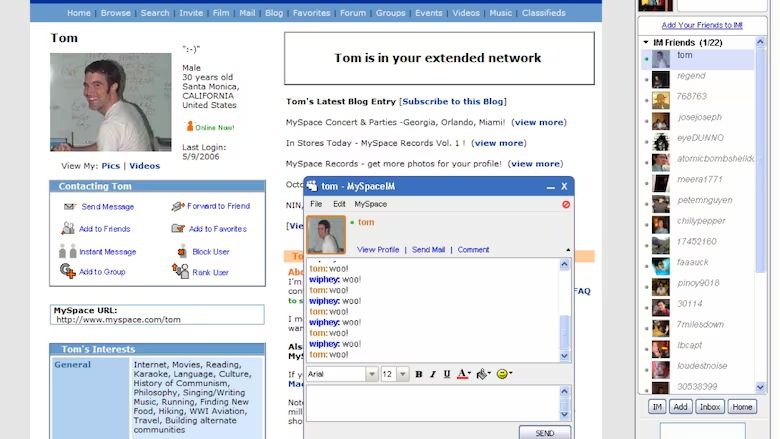Collapse the IM contact header panel
780x439 pixels.
pos(568,250)
